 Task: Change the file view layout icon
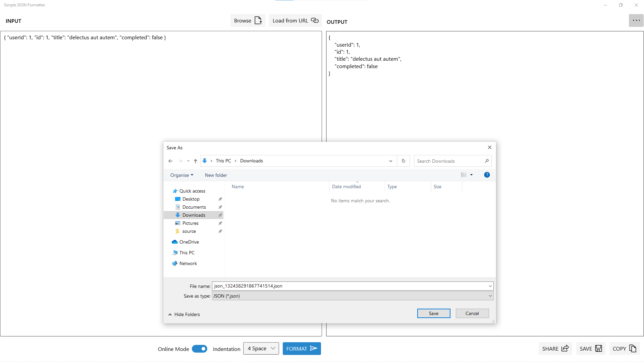click(x=464, y=175)
